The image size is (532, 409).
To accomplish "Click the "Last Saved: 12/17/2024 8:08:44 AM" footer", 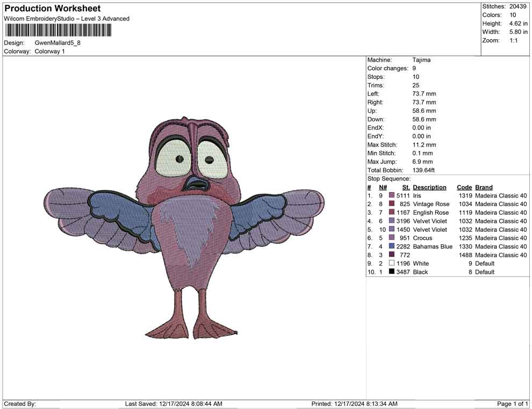I will (174, 404).
